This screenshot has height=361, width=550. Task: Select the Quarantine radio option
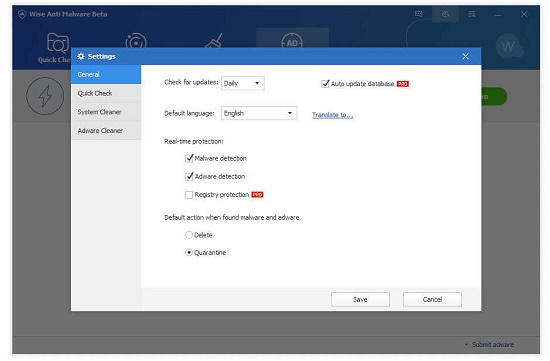point(189,252)
